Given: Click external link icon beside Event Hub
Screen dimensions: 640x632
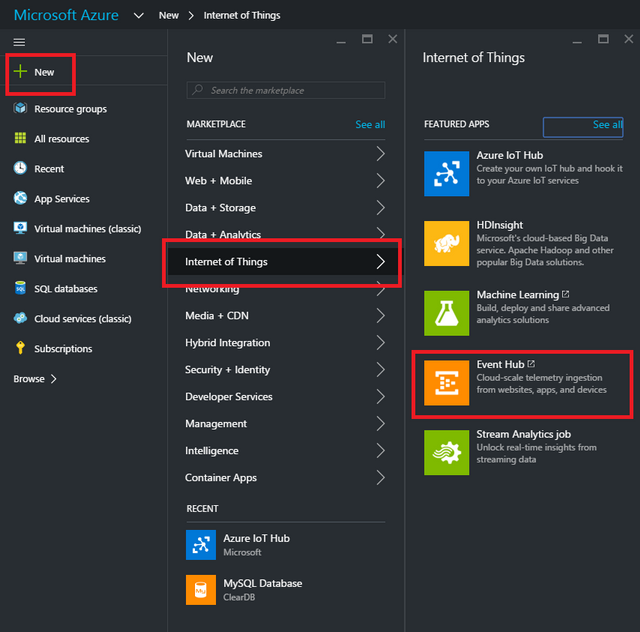Looking at the screenshot, I should click(x=531, y=363).
